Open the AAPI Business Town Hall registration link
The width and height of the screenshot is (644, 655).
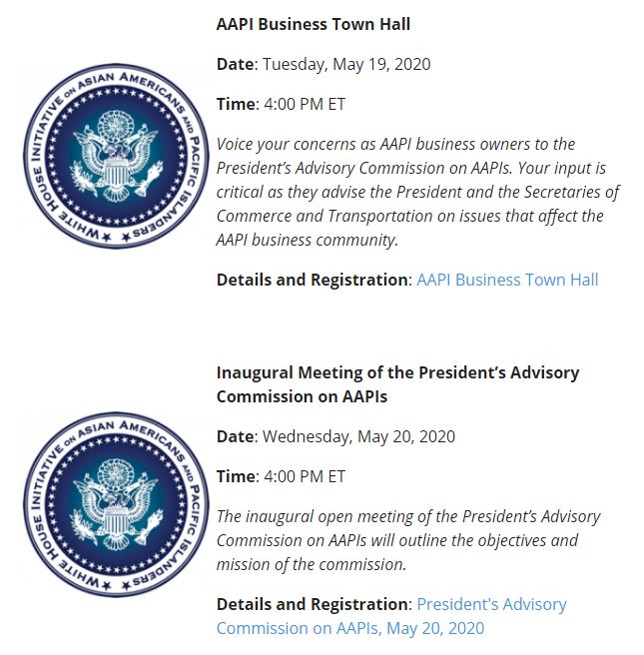coord(507,280)
